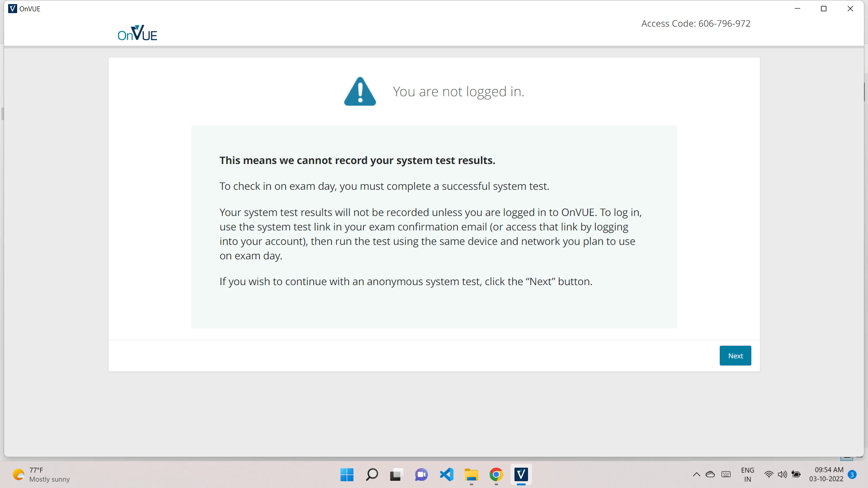
Task: Show hidden system tray icons
Action: (696, 474)
